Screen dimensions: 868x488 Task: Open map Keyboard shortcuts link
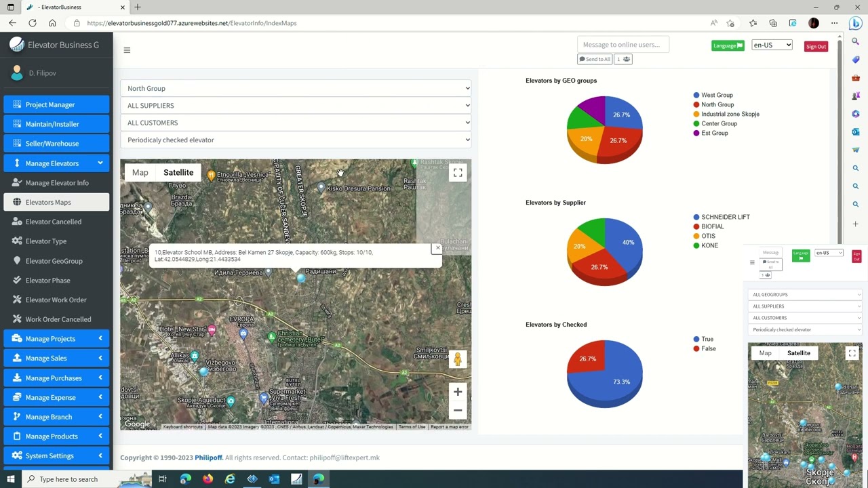tap(182, 427)
